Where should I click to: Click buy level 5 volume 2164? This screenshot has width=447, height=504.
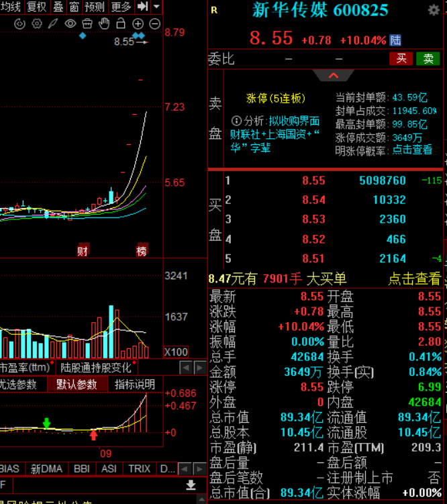[x=393, y=258]
